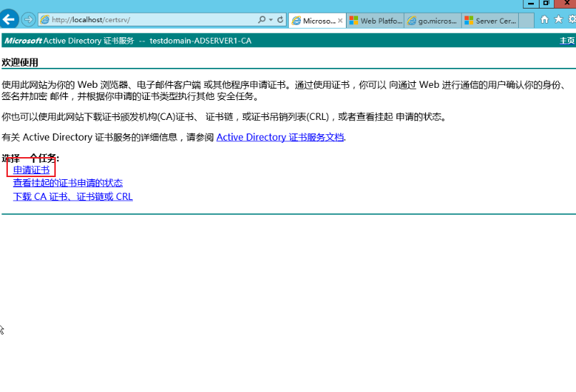The width and height of the screenshot is (576, 392).
Task: Maximize the browser window
Action: pos(546,4)
